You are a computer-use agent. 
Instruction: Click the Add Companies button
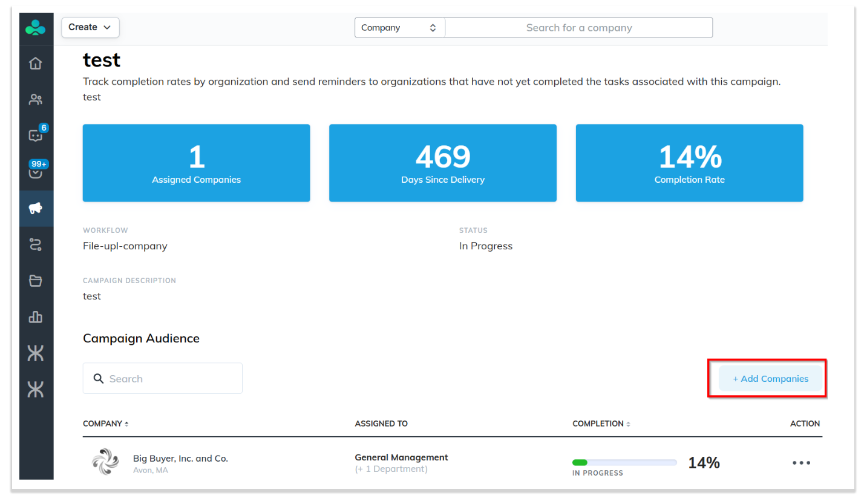[x=770, y=379]
